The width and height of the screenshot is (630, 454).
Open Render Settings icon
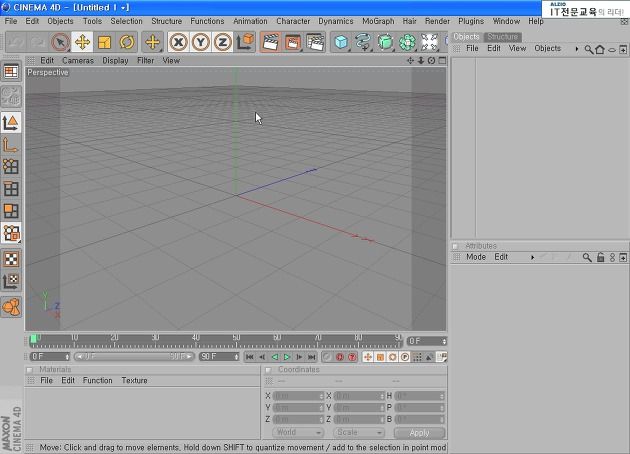pyautogui.click(x=315, y=42)
